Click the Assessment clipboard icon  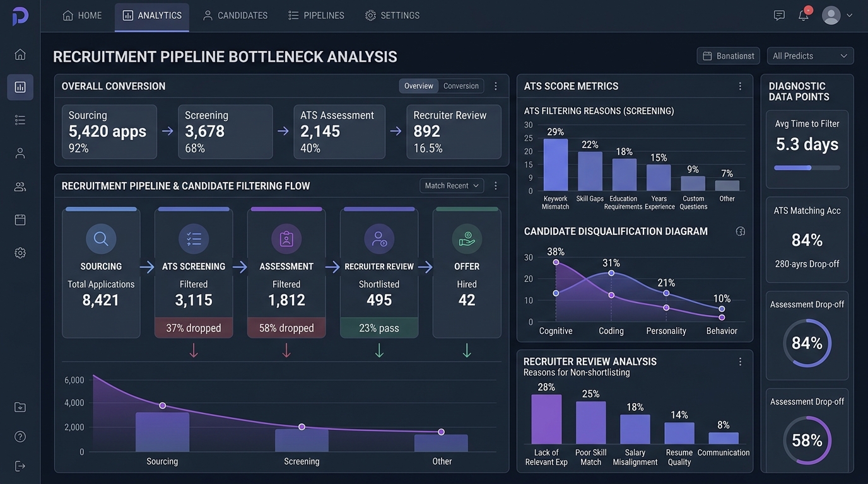(x=286, y=239)
